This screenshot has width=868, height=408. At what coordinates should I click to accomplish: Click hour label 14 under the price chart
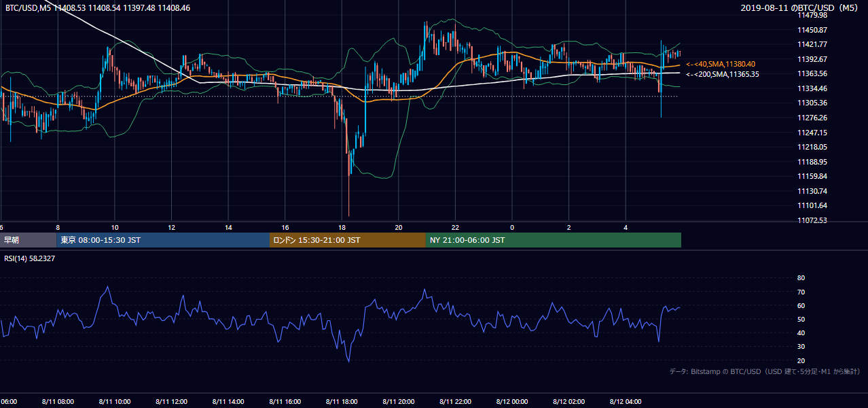tap(228, 228)
